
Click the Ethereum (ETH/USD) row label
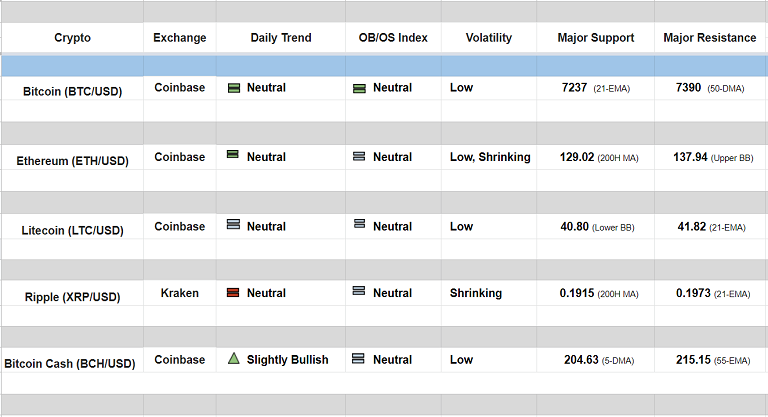(x=73, y=161)
